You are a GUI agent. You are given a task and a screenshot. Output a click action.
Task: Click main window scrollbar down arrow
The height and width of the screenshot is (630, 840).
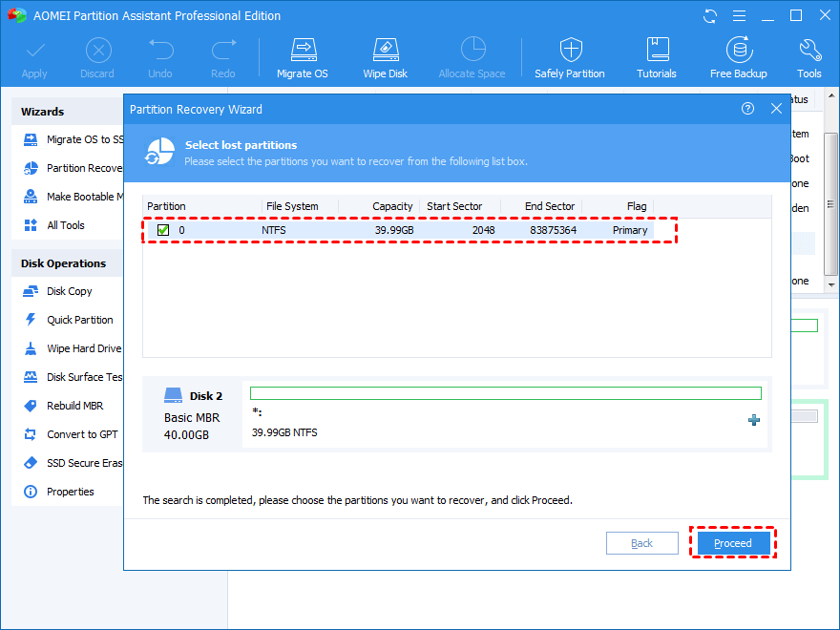(x=830, y=285)
